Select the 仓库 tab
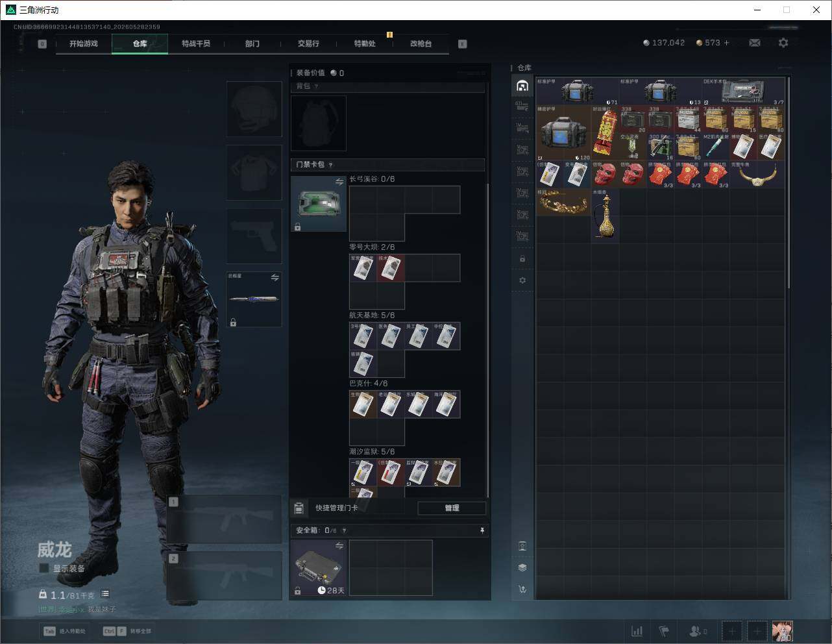Screen dimensions: 832x644 140,43
